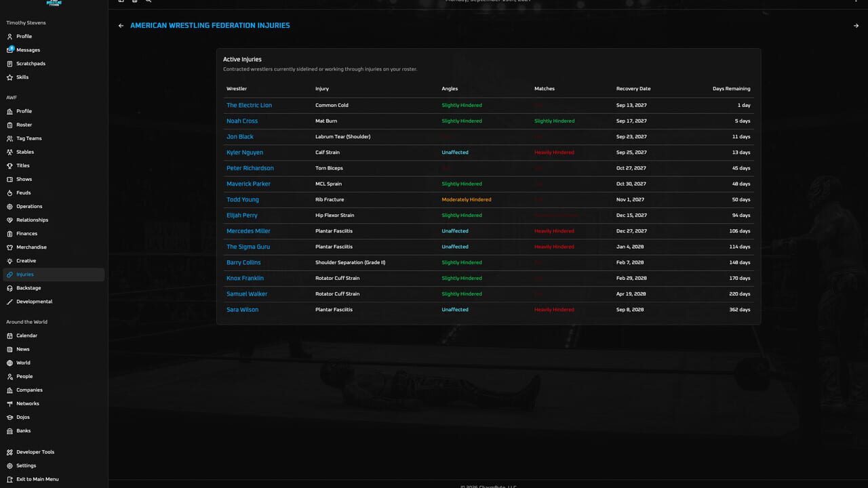Click the Recovery Date column header
The height and width of the screenshot is (488, 868).
coord(633,89)
